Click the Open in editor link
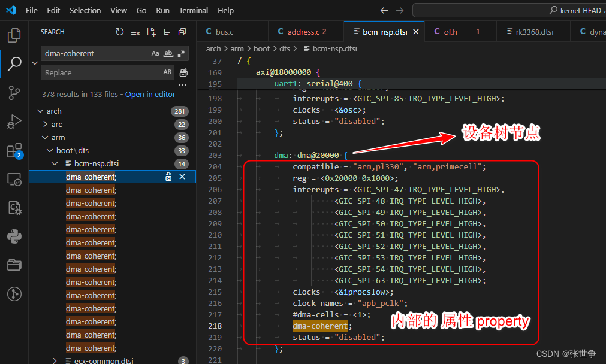Screen dimensions: 606x364 [150, 94]
